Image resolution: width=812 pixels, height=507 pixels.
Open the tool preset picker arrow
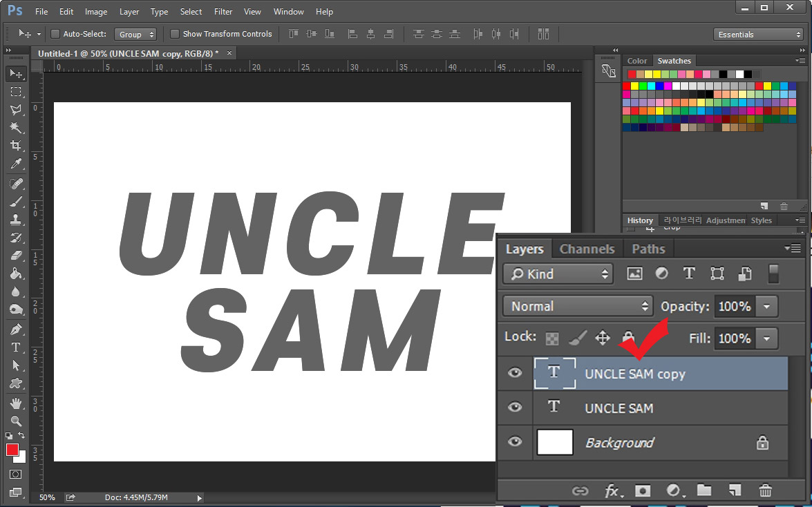[x=39, y=34]
